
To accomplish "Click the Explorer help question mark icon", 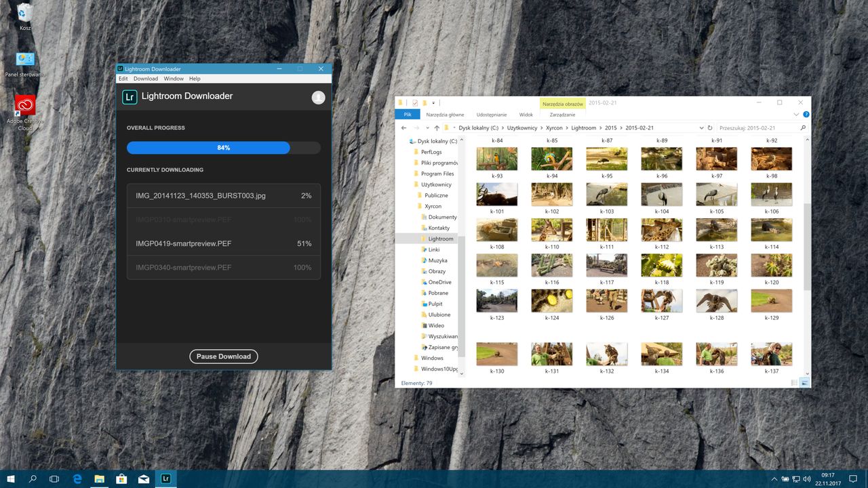I will tap(806, 115).
